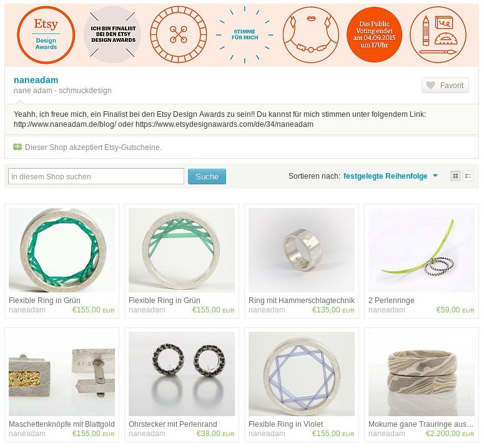This screenshot has width=484, height=448.
Task: Click the Suche button
Action: pos(207,177)
